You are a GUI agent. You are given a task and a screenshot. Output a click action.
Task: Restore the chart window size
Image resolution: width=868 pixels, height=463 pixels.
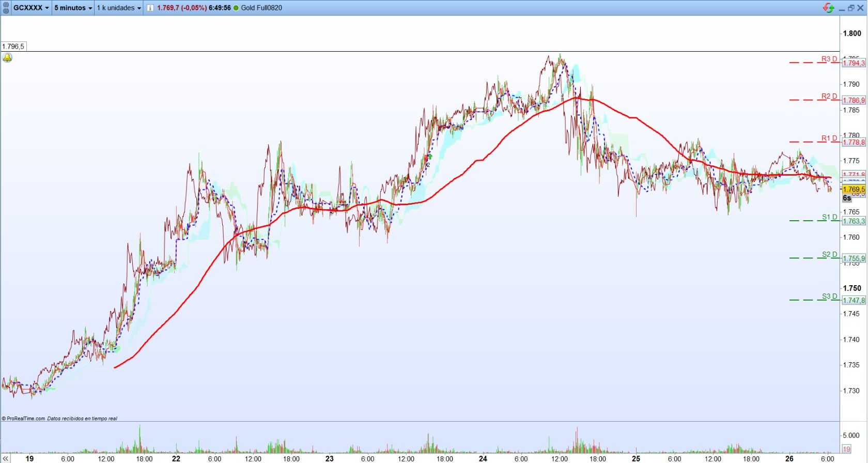851,8
